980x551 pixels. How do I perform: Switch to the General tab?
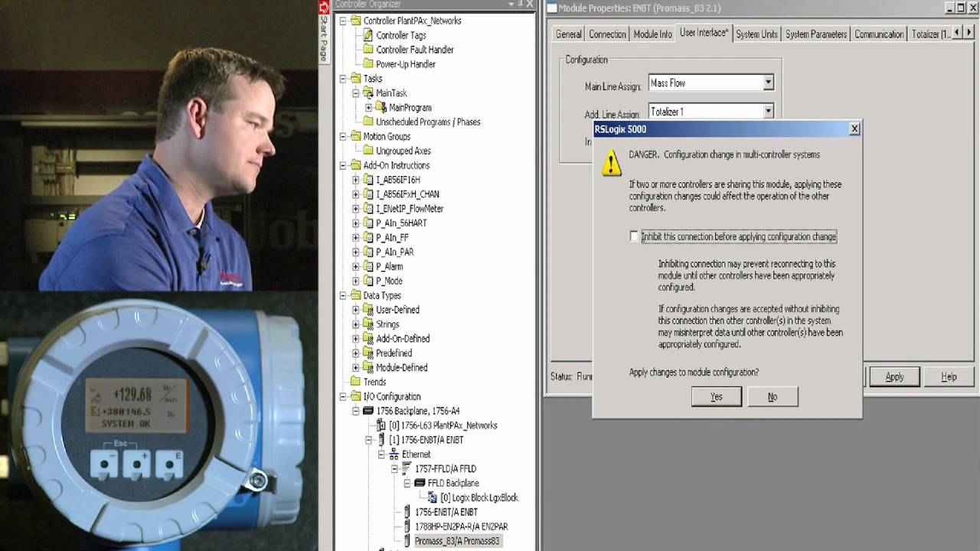[x=568, y=34]
